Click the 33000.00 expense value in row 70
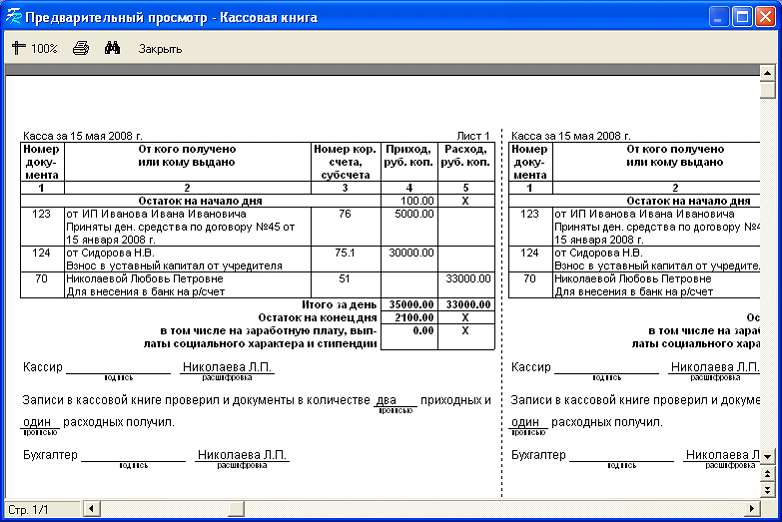Viewport: 782px width, 522px height. click(468, 279)
